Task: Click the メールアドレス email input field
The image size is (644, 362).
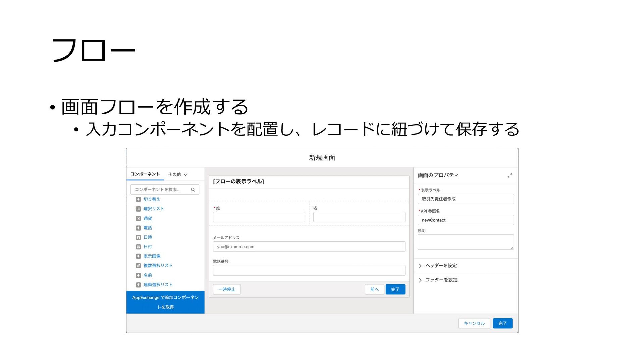Action: (x=309, y=247)
